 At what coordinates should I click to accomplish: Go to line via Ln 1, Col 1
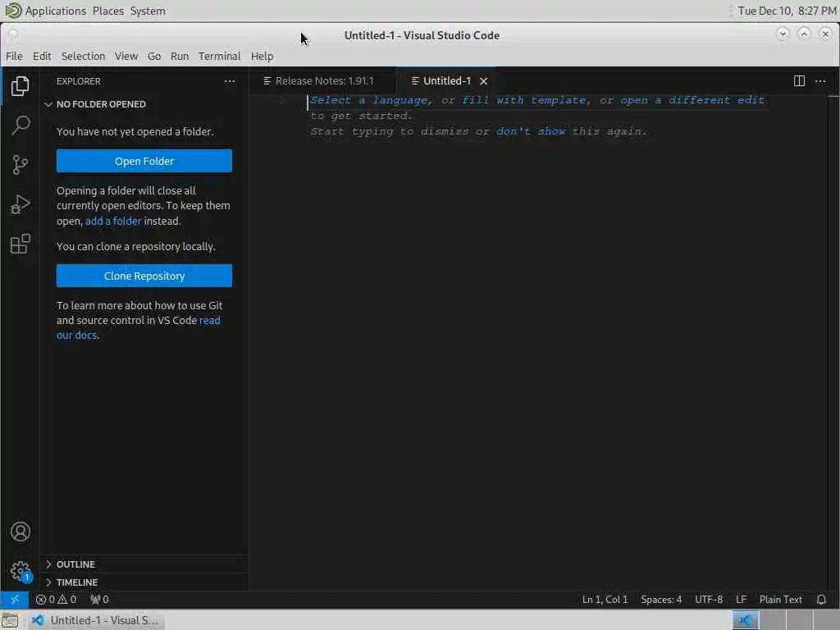point(605,600)
